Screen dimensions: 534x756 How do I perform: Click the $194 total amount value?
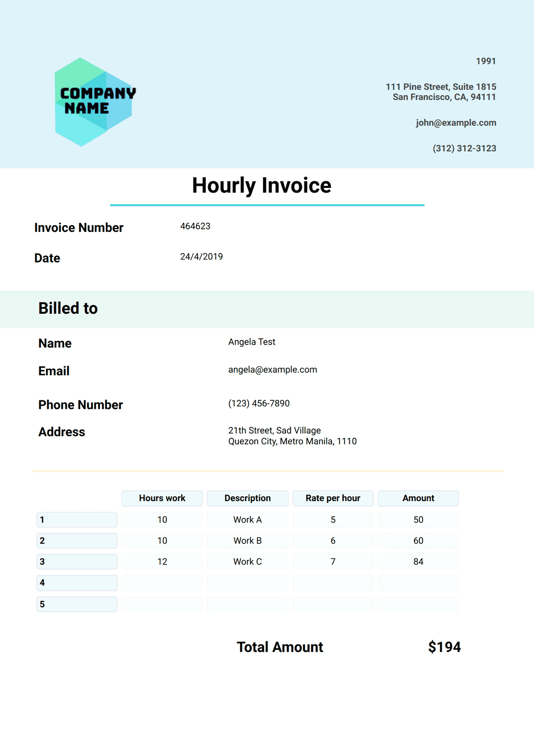click(x=444, y=647)
